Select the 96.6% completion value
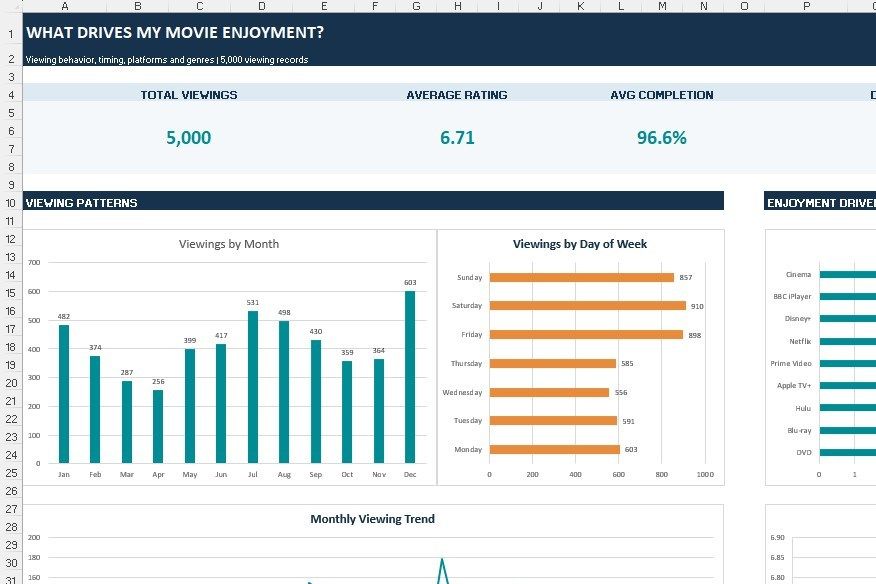876x584 pixels. click(662, 137)
